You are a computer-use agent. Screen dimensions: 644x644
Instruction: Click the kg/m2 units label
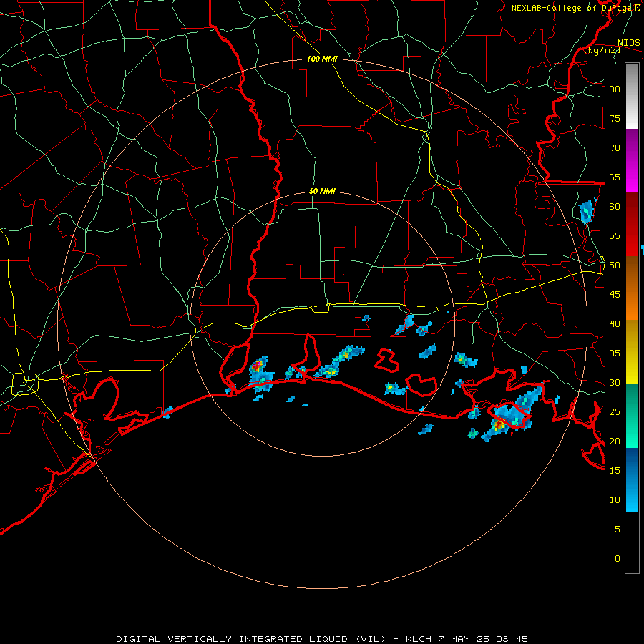tap(602, 50)
